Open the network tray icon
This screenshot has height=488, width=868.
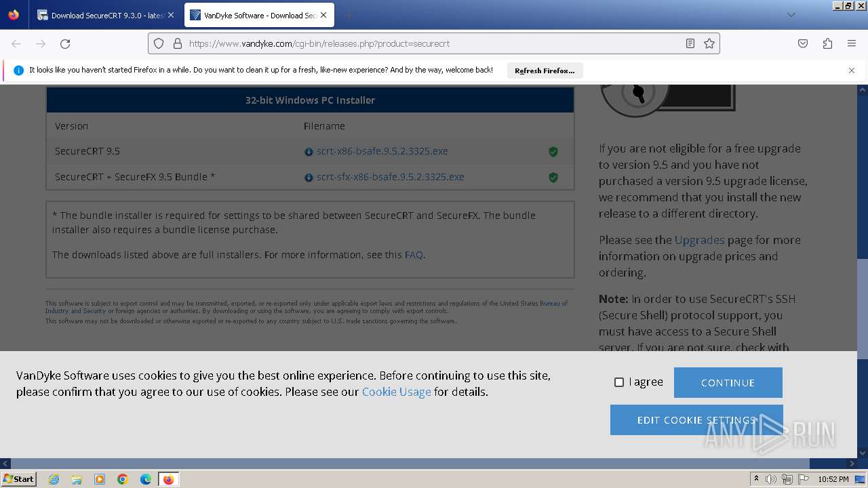click(x=787, y=479)
